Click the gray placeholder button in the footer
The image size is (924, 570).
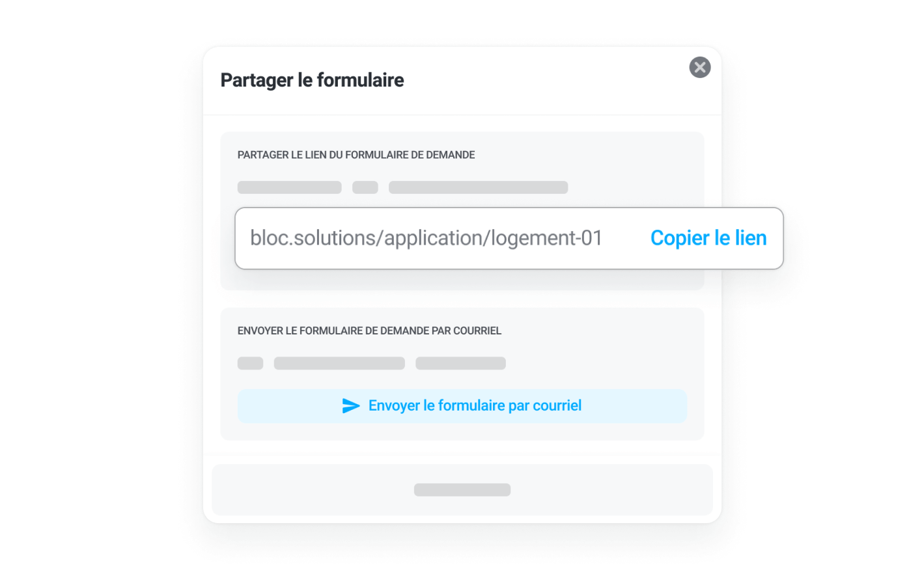(x=462, y=490)
